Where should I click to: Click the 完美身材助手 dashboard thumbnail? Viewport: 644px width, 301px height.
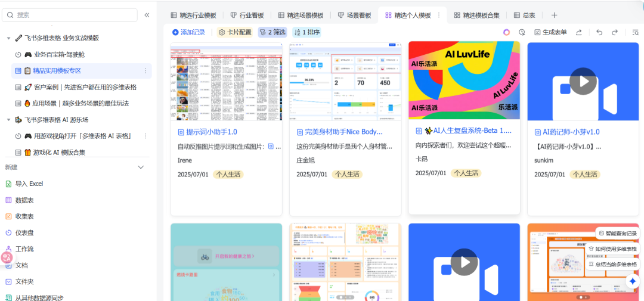point(345,81)
